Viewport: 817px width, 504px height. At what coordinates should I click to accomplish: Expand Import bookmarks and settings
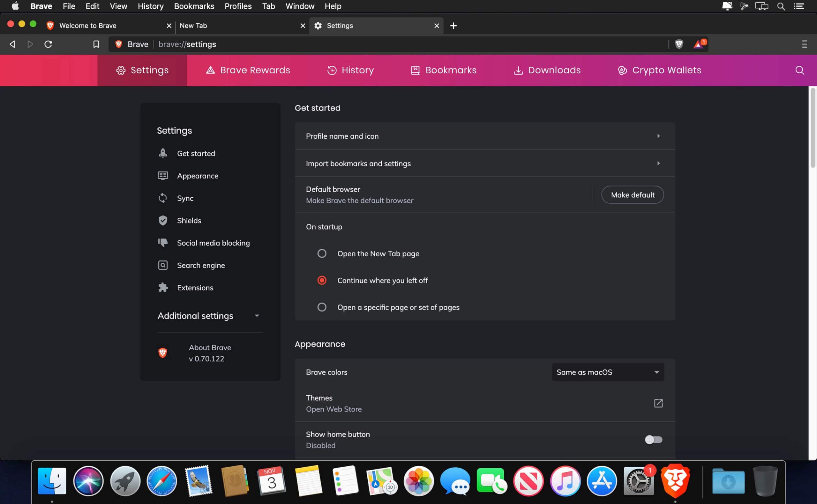click(x=658, y=163)
